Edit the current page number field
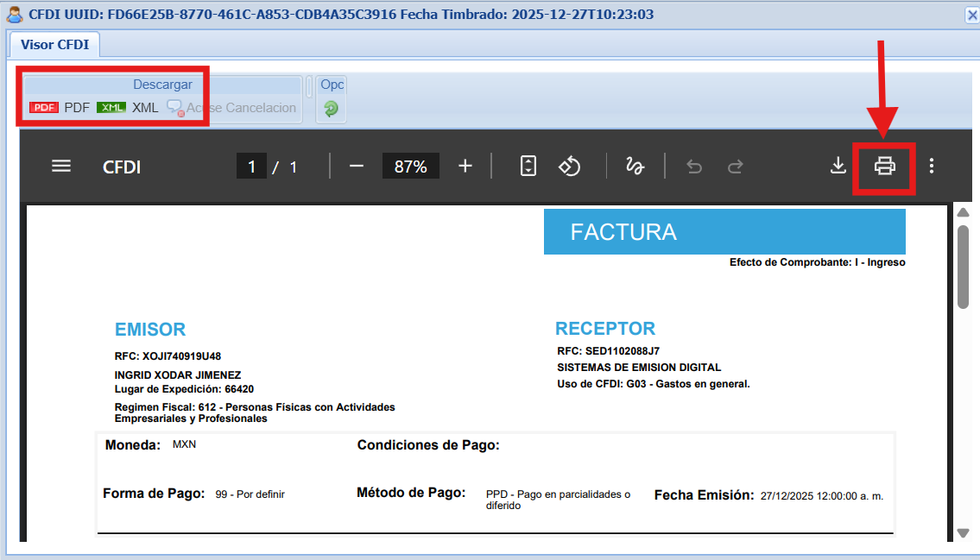The width and height of the screenshot is (980, 560). click(251, 167)
